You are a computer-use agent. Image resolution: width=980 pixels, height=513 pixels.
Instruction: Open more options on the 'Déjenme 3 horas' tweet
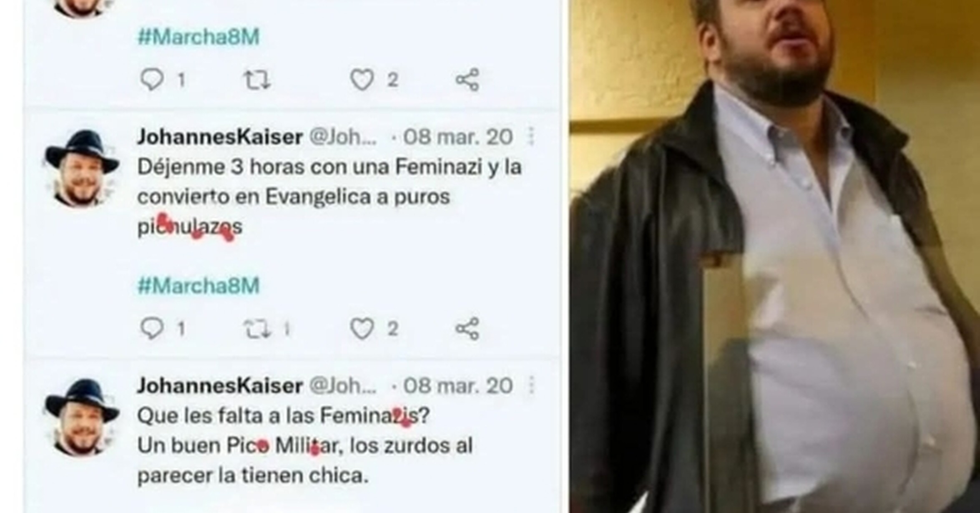(x=531, y=136)
